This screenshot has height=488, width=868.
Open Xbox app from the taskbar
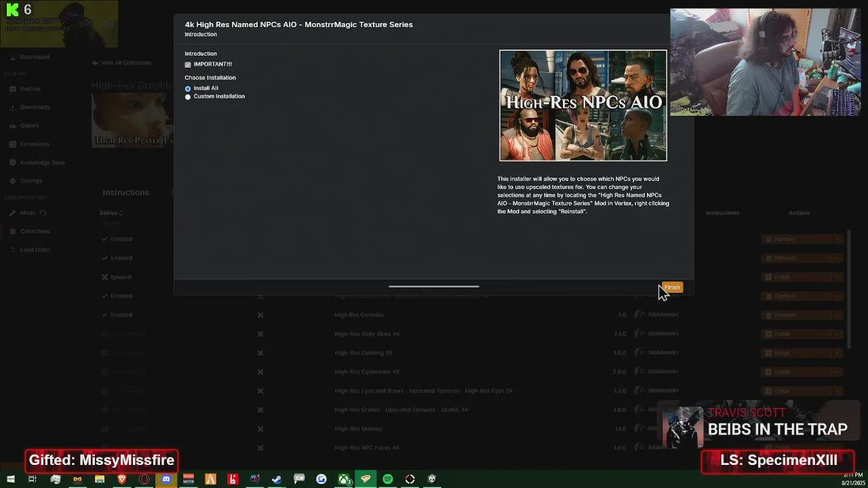click(344, 479)
